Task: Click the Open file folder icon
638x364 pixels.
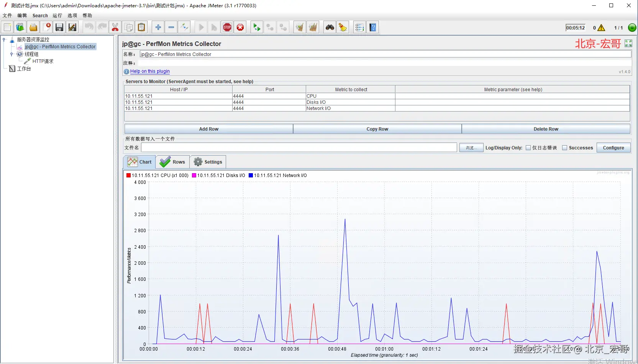Action: [x=33, y=27]
